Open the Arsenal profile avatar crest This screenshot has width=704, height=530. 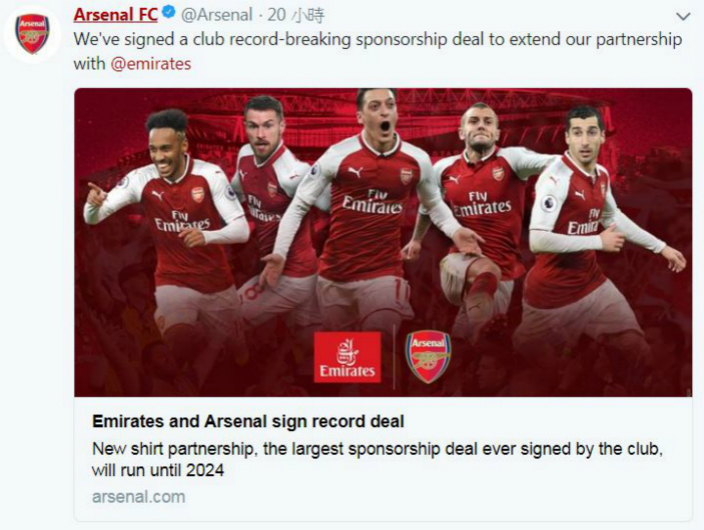pos(32,34)
